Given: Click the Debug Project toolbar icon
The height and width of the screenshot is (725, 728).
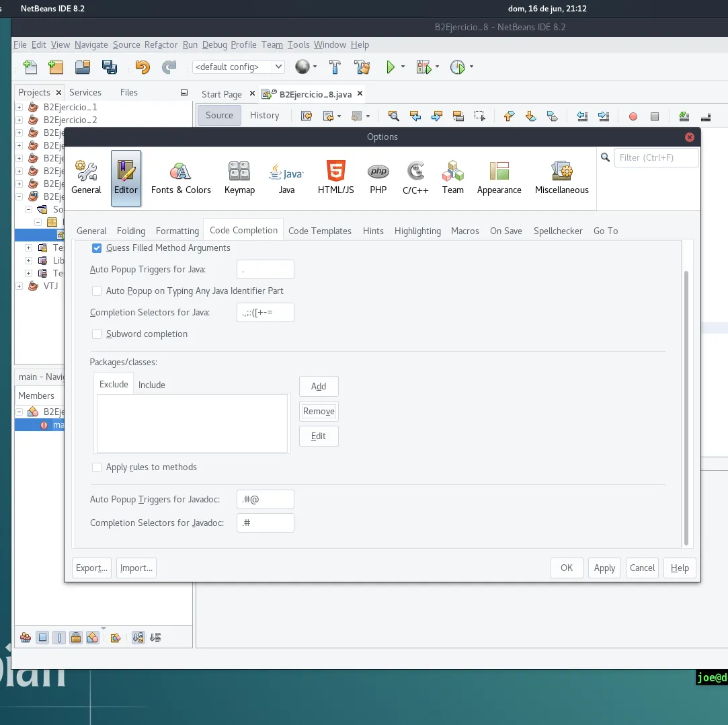Looking at the screenshot, I should 423,67.
